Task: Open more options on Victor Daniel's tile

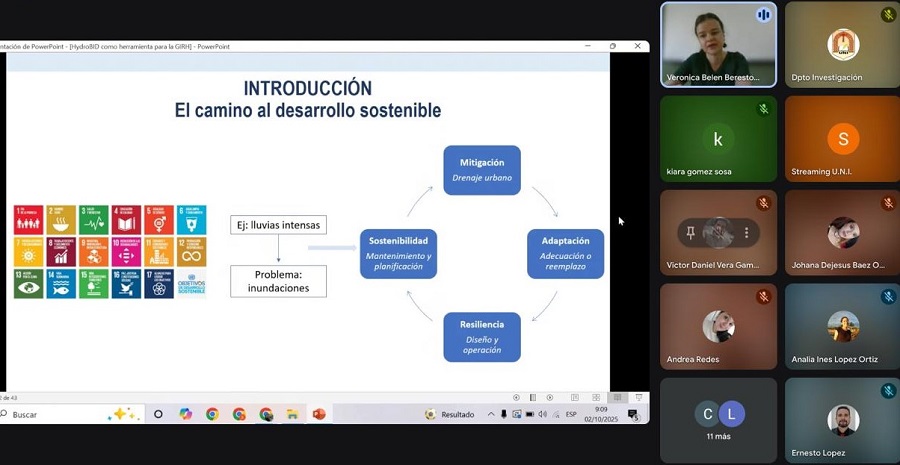Action: [x=746, y=233]
